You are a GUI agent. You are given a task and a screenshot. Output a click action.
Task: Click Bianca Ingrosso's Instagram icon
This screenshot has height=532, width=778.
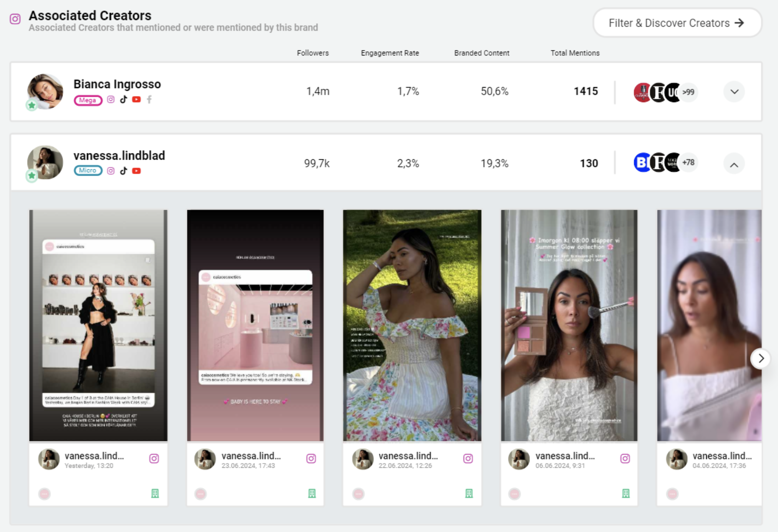pyautogui.click(x=110, y=100)
